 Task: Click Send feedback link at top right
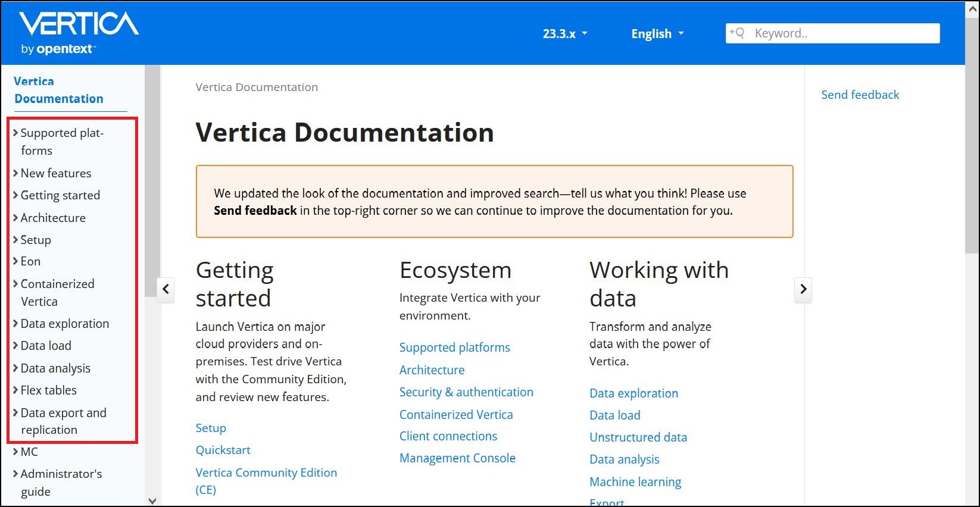click(x=860, y=95)
